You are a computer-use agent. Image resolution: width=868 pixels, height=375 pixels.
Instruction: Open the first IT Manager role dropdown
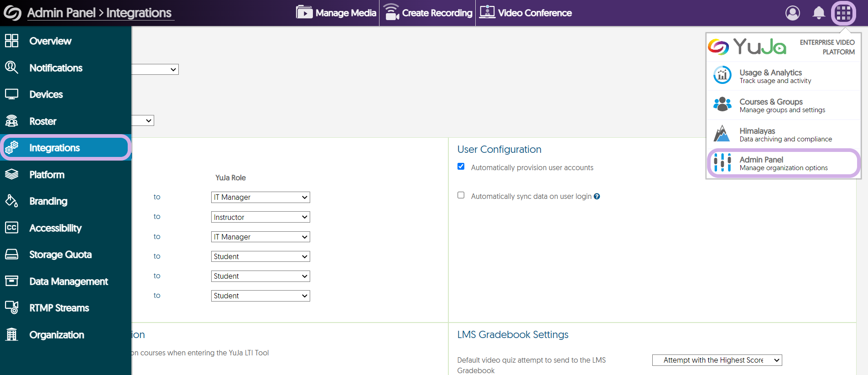point(260,197)
